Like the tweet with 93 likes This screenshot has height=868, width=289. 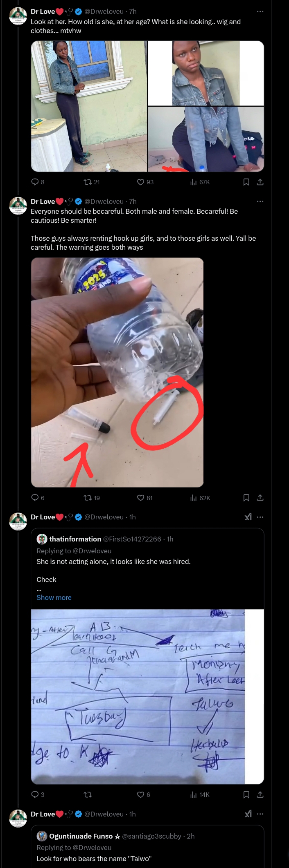(x=141, y=182)
